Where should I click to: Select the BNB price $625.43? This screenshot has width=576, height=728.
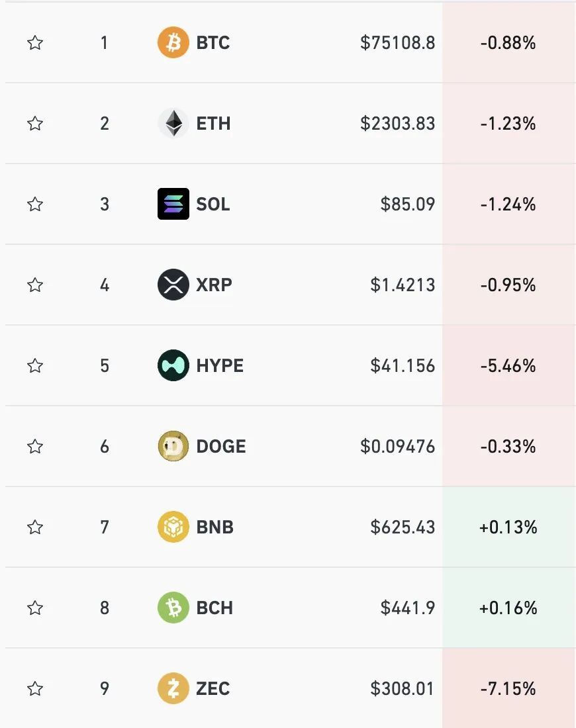[403, 527]
